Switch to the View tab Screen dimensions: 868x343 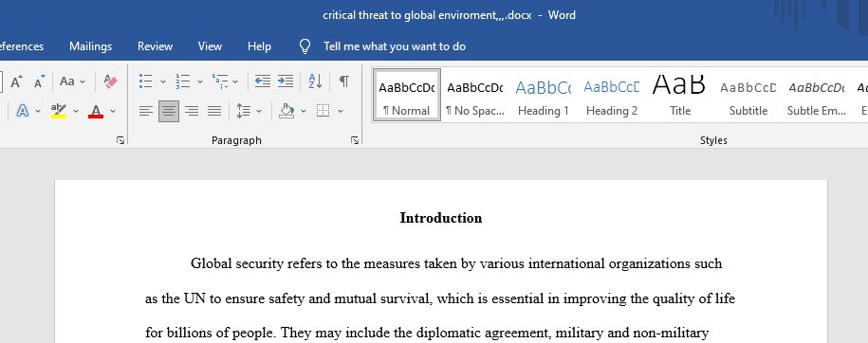tap(210, 46)
